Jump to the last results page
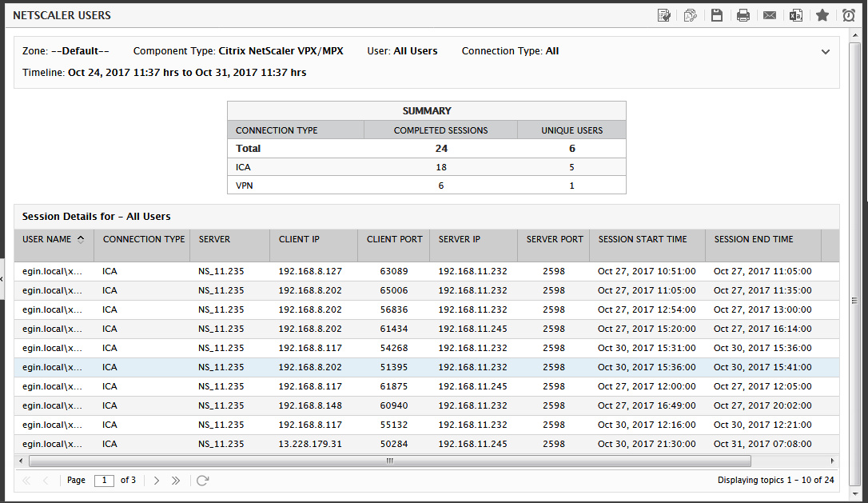The image size is (868, 503). click(x=176, y=481)
